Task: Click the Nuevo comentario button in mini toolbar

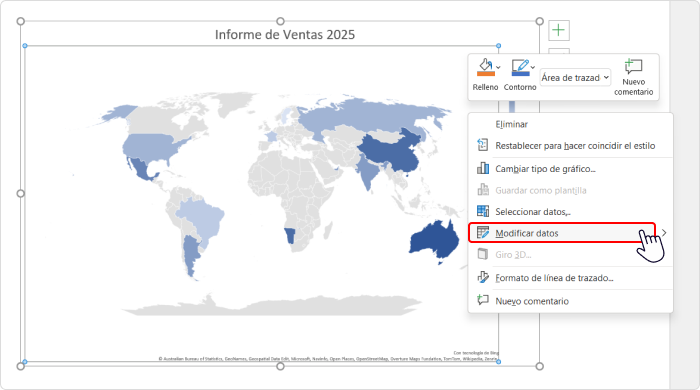Action: coord(633,77)
